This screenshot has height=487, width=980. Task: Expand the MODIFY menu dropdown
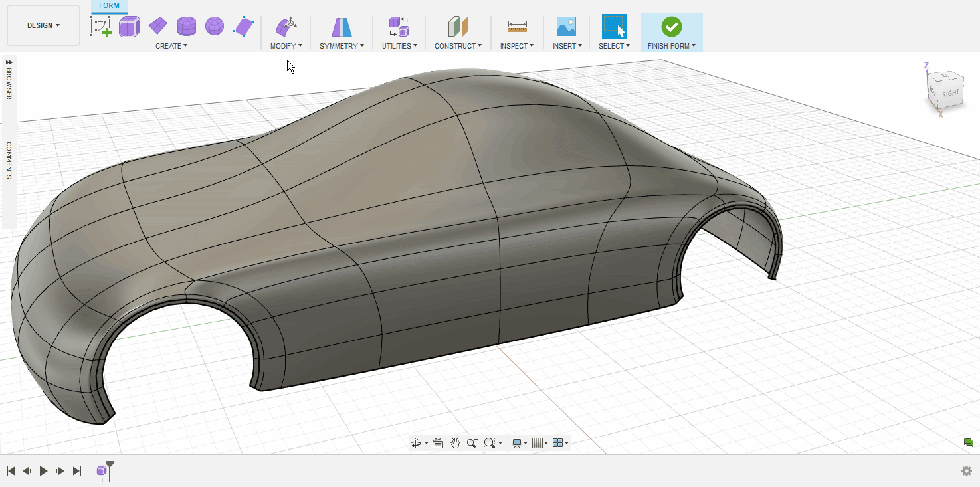tap(286, 46)
